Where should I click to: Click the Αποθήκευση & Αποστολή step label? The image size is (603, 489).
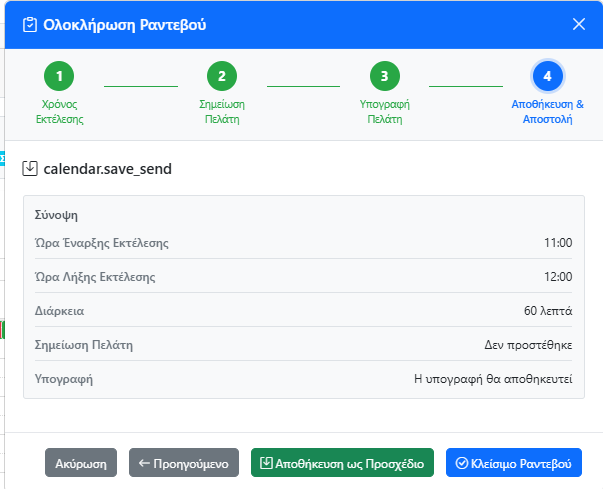[547, 111]
